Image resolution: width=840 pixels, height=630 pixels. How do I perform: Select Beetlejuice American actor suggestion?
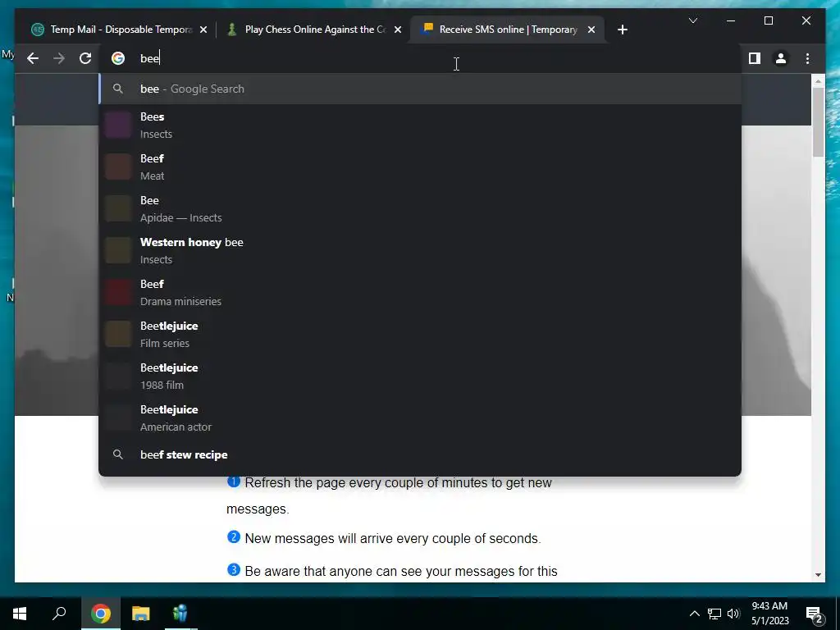420,418
